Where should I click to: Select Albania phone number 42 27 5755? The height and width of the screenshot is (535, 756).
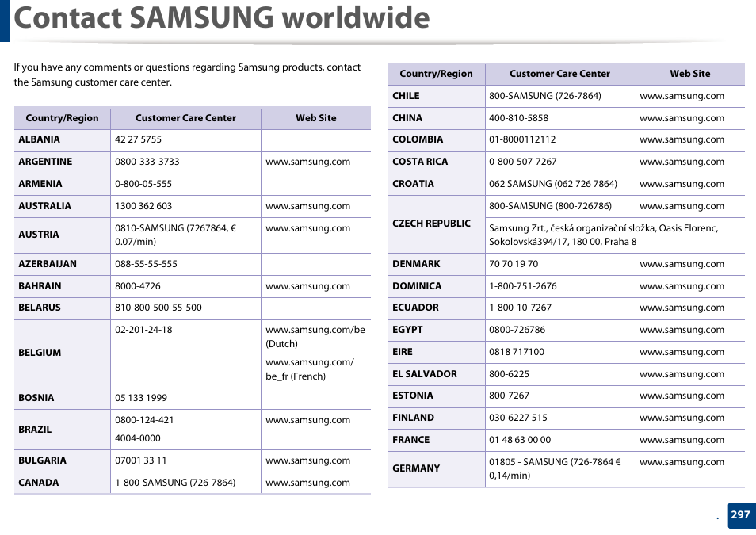point(138,139)
